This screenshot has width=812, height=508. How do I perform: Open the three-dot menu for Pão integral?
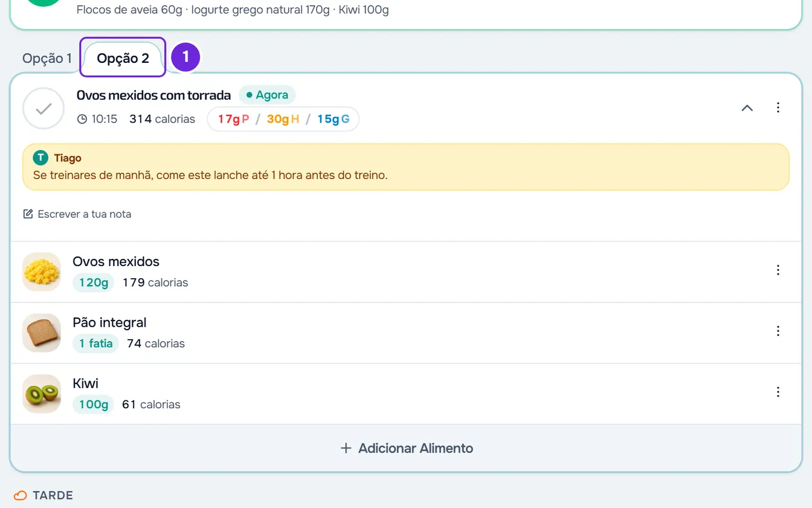click(x=778, y=331)
